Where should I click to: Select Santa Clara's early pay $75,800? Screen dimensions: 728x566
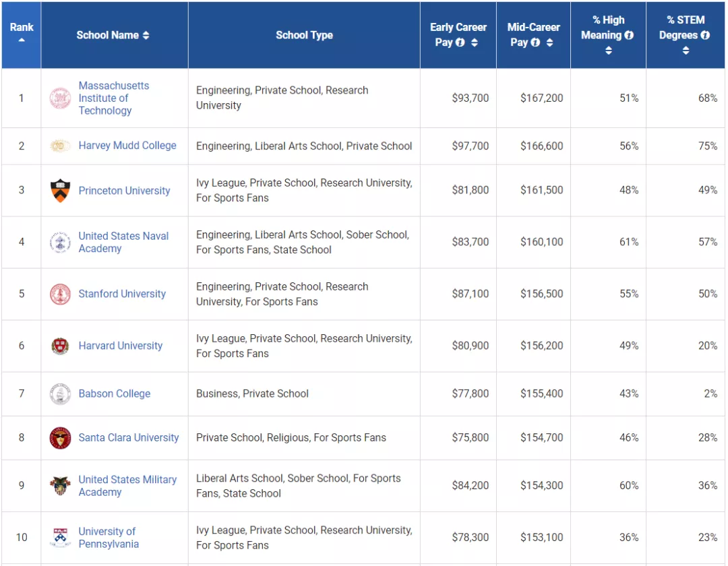pyautogui.click(x=471, y=437)
